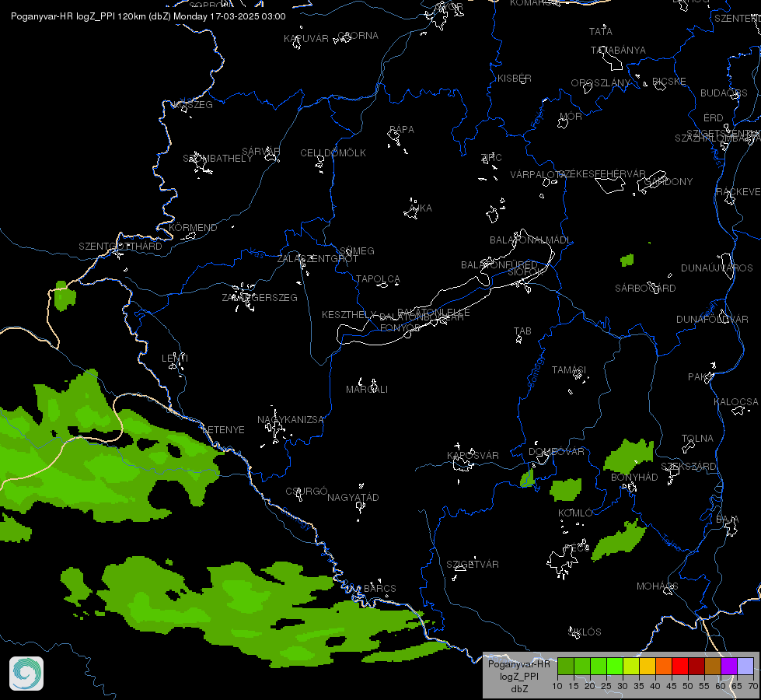761x700 pixels.
Task: Click the BARCS city label
Action: click(x=380, y=588)
